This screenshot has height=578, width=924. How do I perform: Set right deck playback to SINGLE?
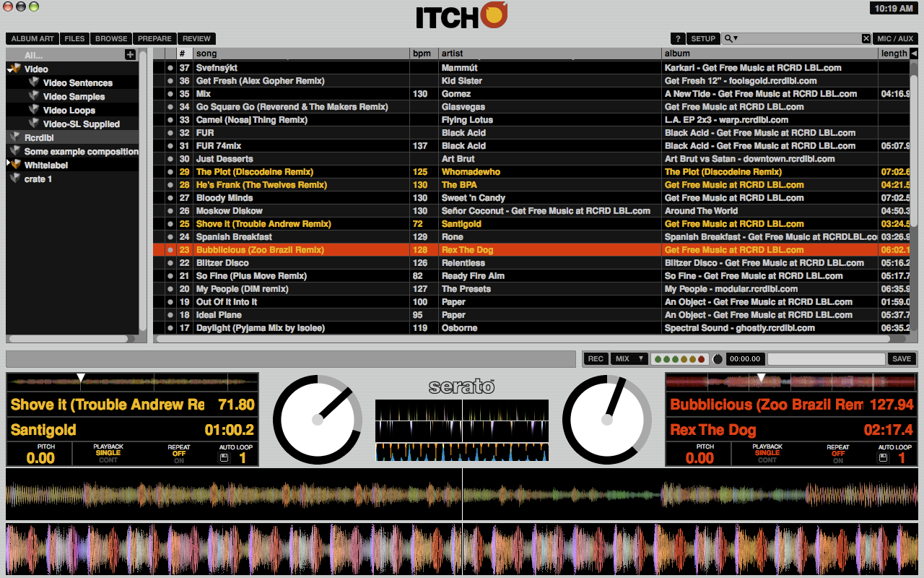pos(767,453)
